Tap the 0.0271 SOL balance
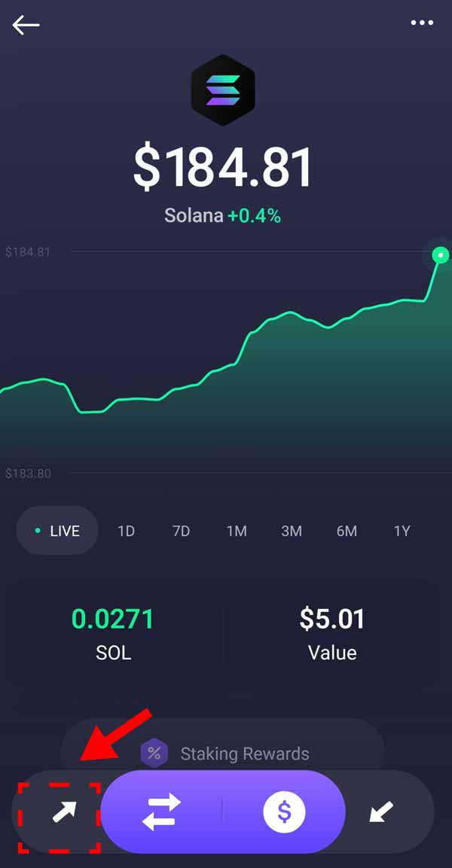 [x=113, y=632]
